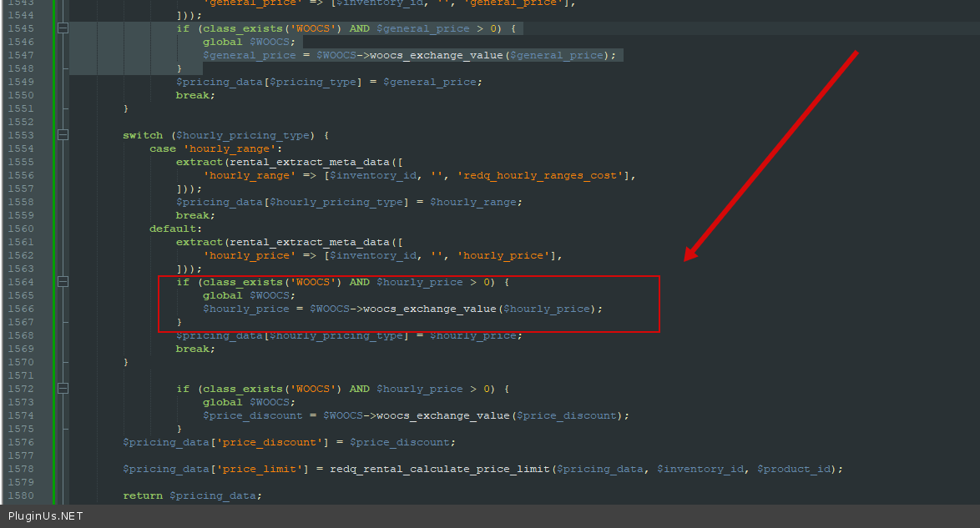The width and height of the screenshot is (980, 528).
Task: Click the redq_rental_calculate_price_limit function call
Action: coord(440,469)
